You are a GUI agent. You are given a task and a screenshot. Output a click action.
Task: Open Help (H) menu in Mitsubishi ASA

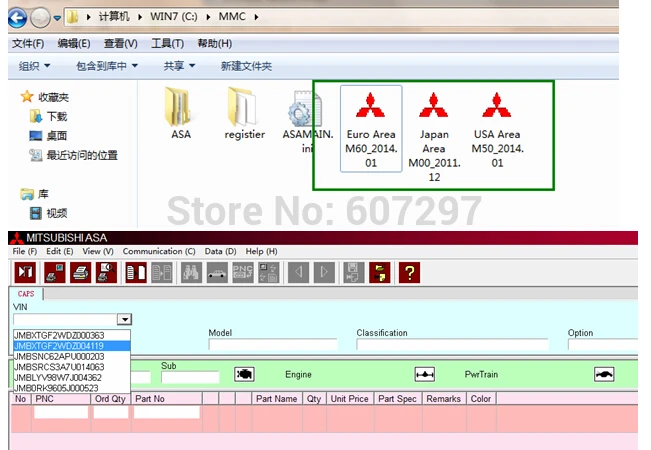[x=262, y=251]
